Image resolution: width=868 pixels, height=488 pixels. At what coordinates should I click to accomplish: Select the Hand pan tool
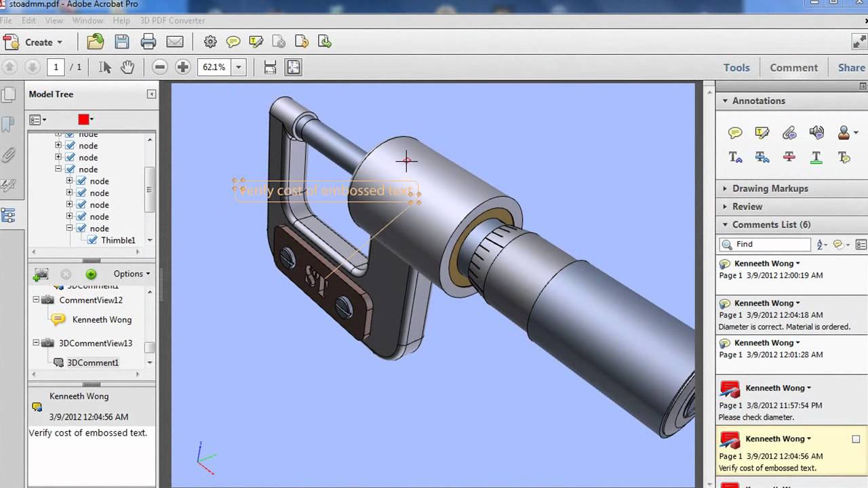pyautogui.click(x=127, y=67)
